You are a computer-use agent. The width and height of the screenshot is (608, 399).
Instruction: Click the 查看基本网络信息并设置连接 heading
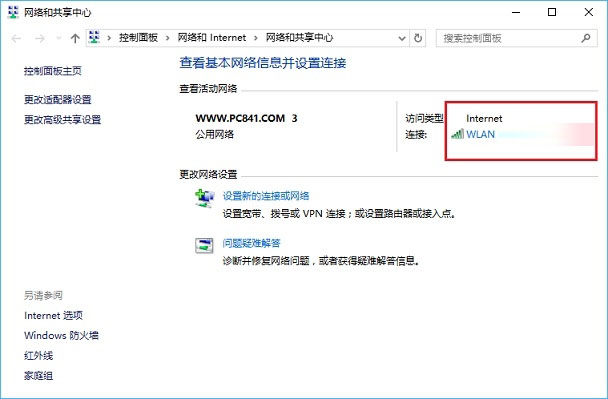click(x=263, y=63)
